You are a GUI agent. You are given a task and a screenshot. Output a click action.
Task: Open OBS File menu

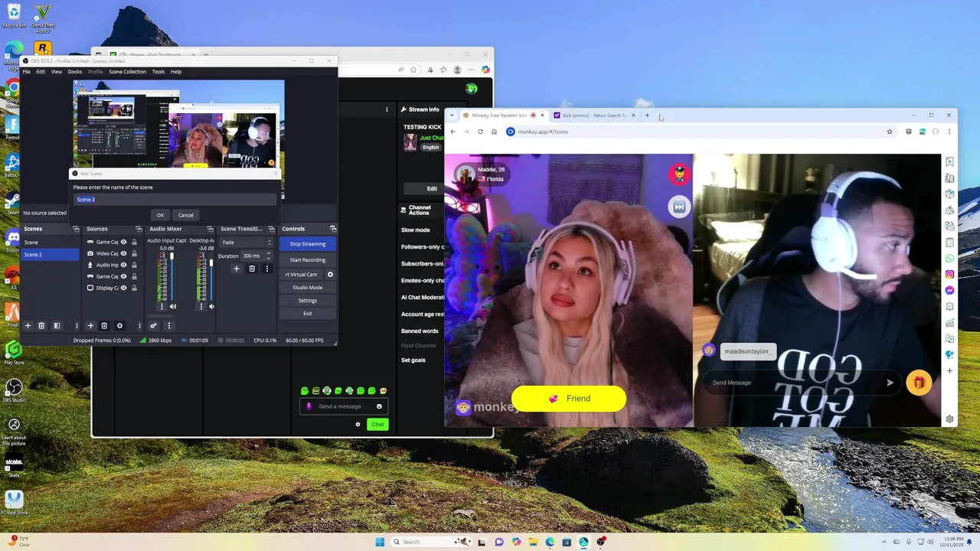click(26, 71)
